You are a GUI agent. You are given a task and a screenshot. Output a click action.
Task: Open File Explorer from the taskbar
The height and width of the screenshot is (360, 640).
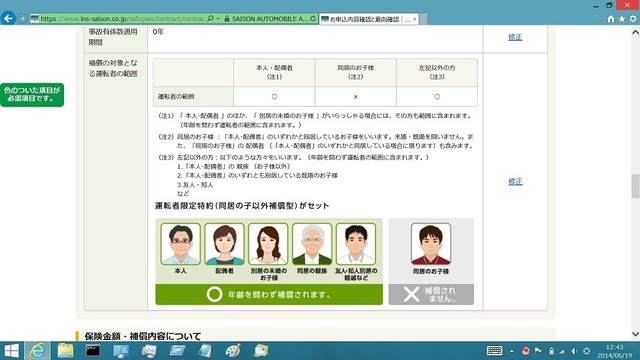tap(65, 351)
